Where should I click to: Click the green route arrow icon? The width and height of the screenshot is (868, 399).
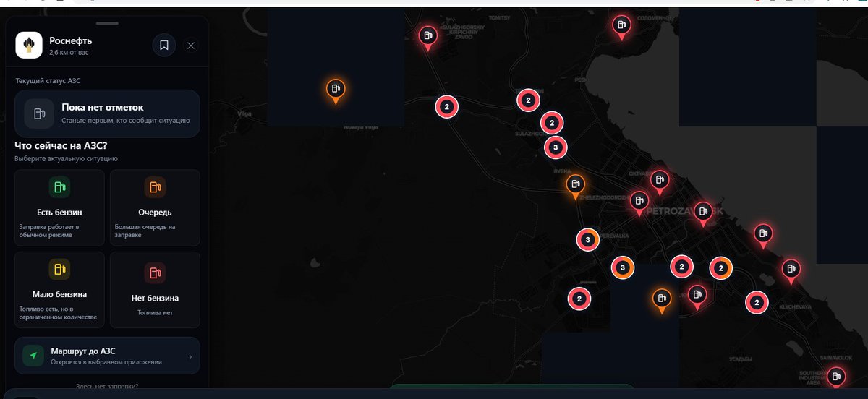[x=33, y=356]
